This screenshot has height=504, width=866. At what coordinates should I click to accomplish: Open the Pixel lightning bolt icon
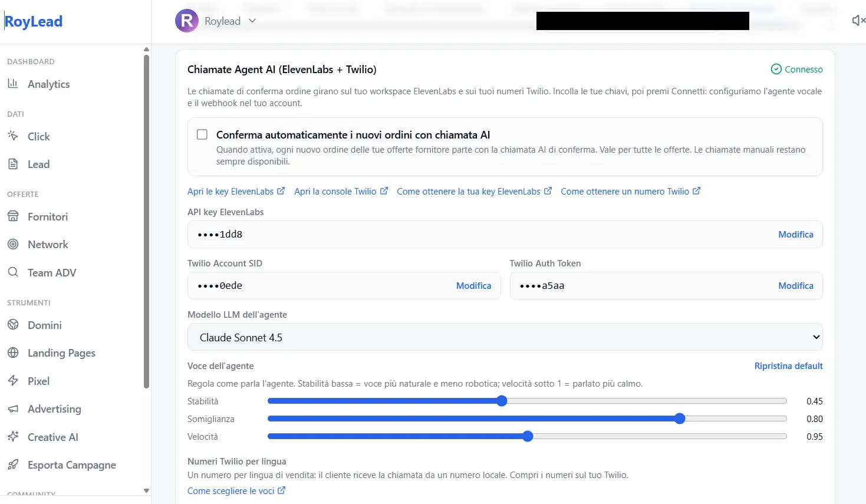13,381
